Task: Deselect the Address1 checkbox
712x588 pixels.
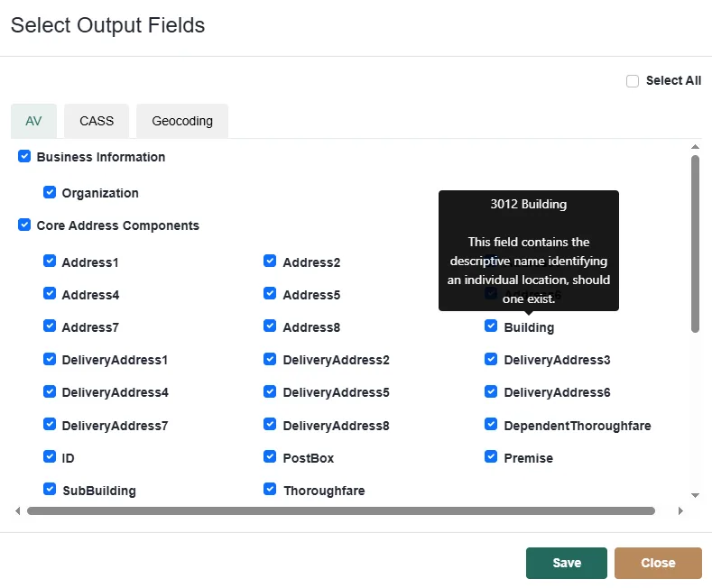Action: coord(50,262)
